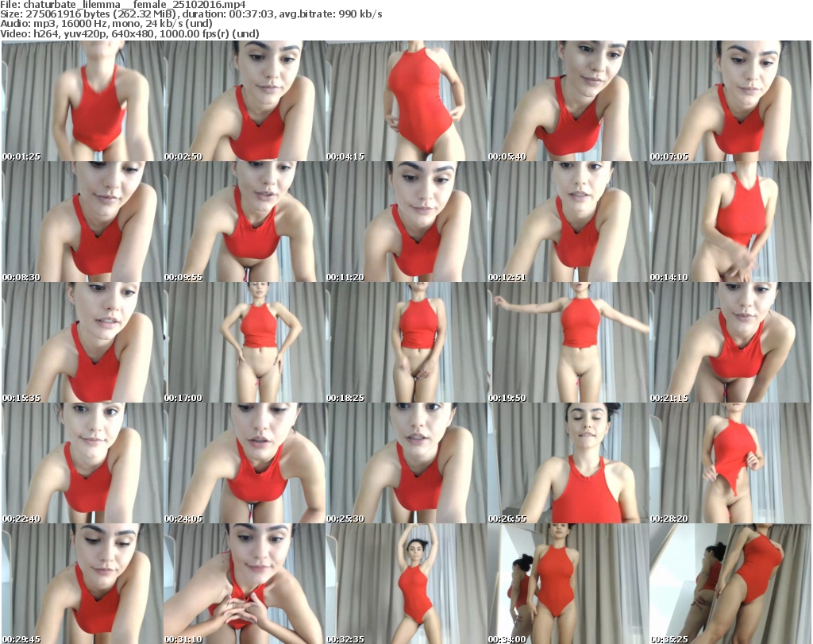The height and width of the screenshot is (644, 813).
Task: Pick the frame labeled 00:21:15
Action: (730, 343)
